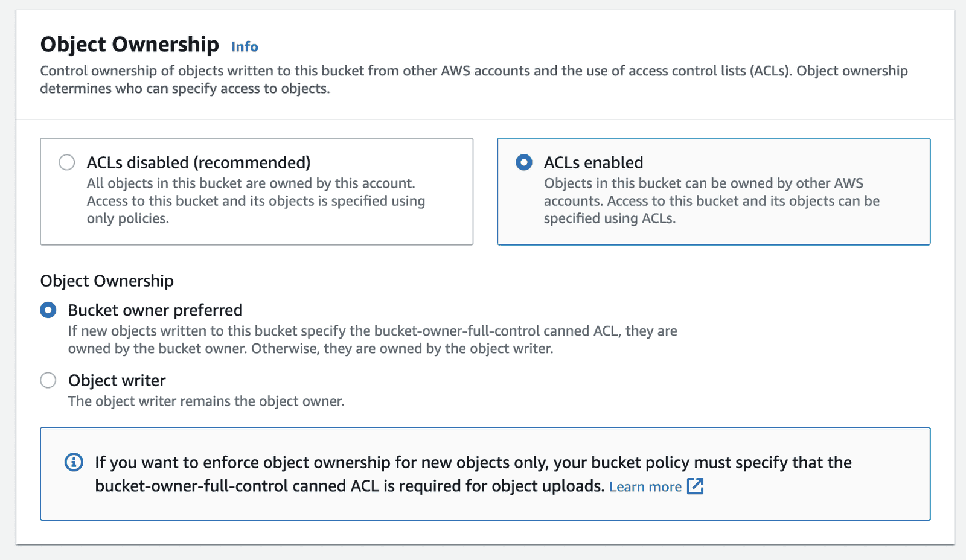
Task: Choose the Bucket owner preferred option
Action: click(48, 310)
